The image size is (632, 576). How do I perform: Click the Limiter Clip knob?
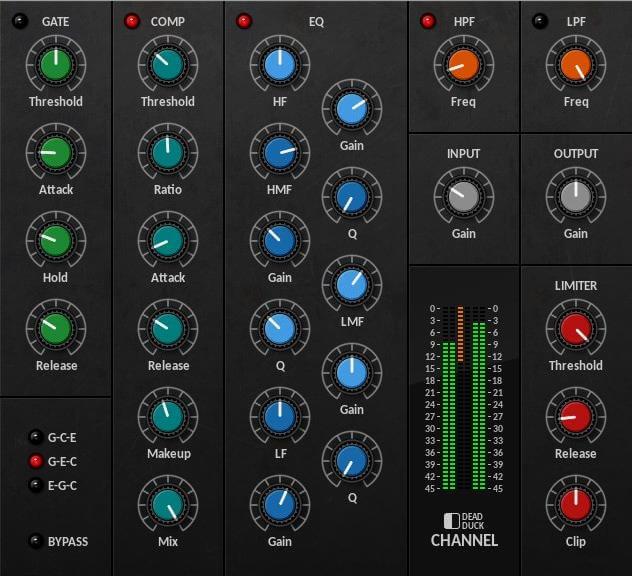pyautogui.click(x=576, y=505)
